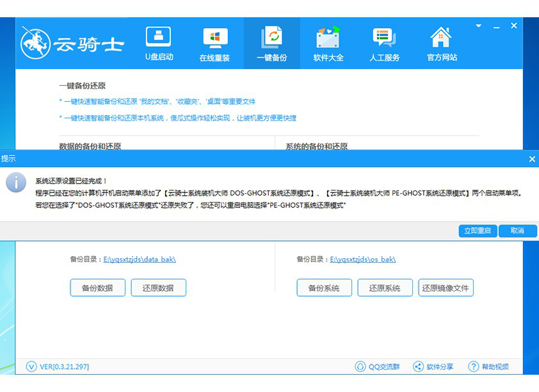Image resolution: width=539 pixels, height=392 pixels.
Task: Click the 软件分享 share icon
Action: 418,366
